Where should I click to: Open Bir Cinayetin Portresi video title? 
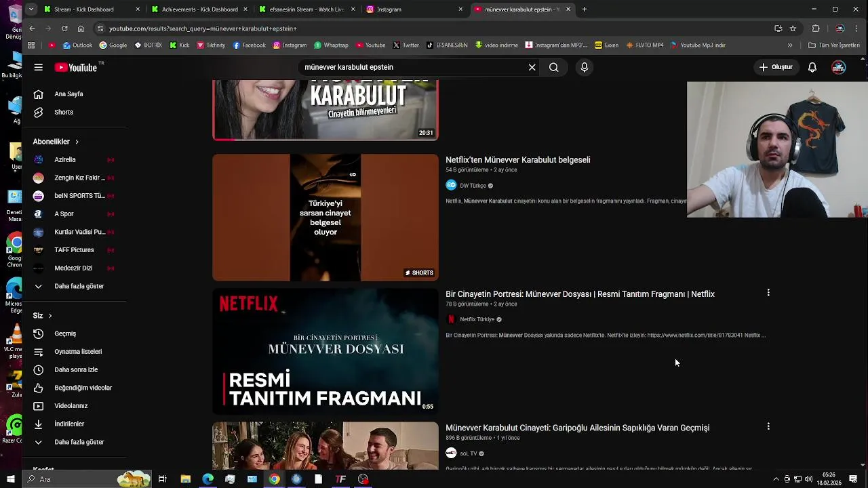click(x=580, y=294)
